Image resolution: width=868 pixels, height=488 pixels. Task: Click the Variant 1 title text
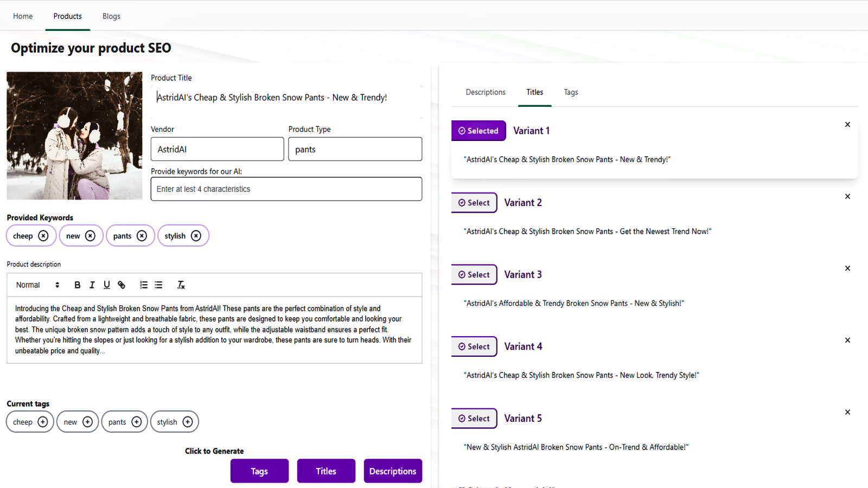pos(567,159)
